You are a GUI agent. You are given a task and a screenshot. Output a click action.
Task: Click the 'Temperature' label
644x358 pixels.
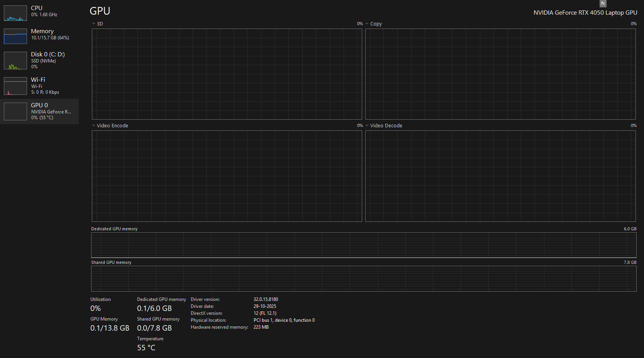click(x=150, y=339)
